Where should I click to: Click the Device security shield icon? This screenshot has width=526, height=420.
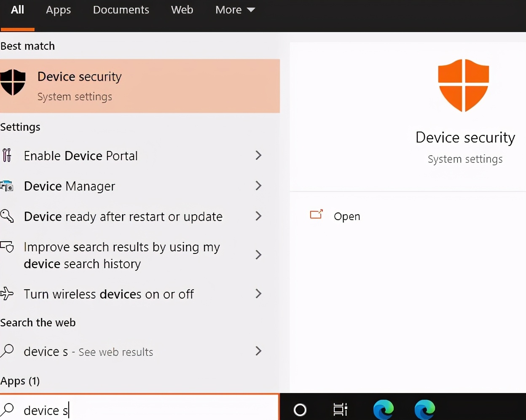tap(13, 82)
